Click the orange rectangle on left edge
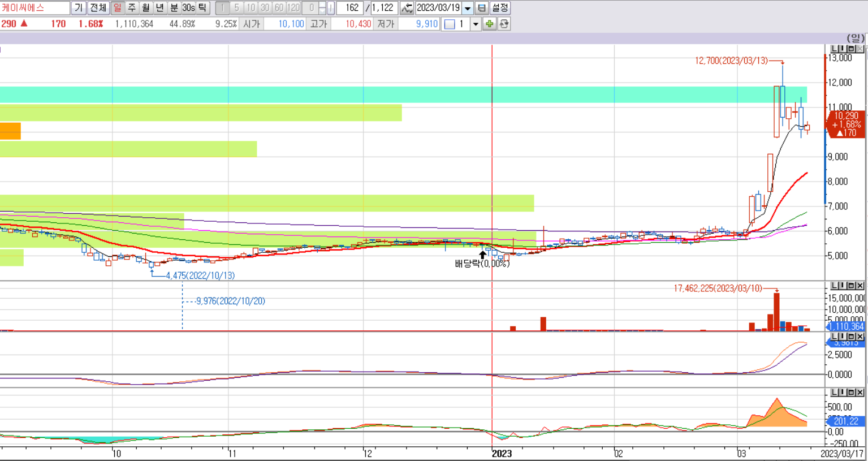This screenshot has width=868, height=461. pos(10,131)
